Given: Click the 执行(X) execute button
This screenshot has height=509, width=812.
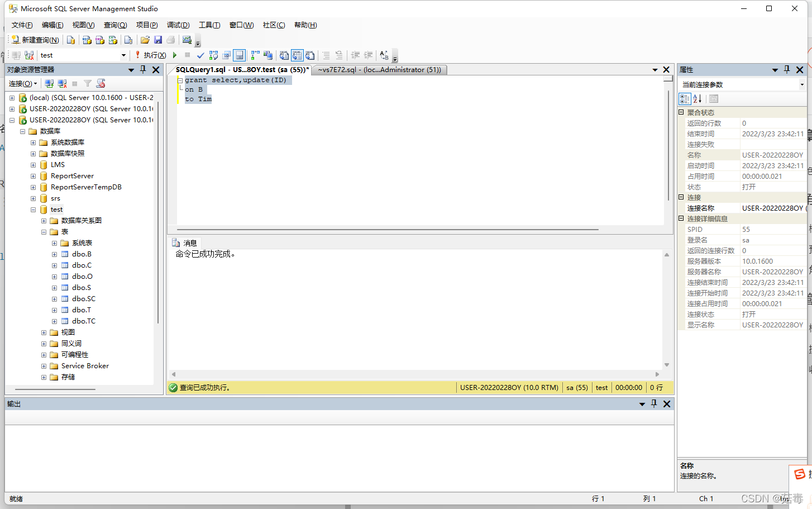Looking at the screenshot, I should pos(150,55).
